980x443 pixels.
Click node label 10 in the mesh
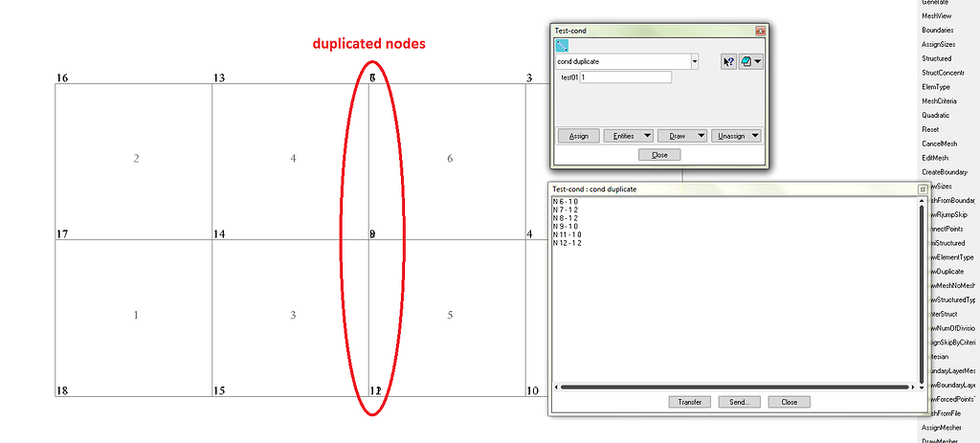pos(532,391)
